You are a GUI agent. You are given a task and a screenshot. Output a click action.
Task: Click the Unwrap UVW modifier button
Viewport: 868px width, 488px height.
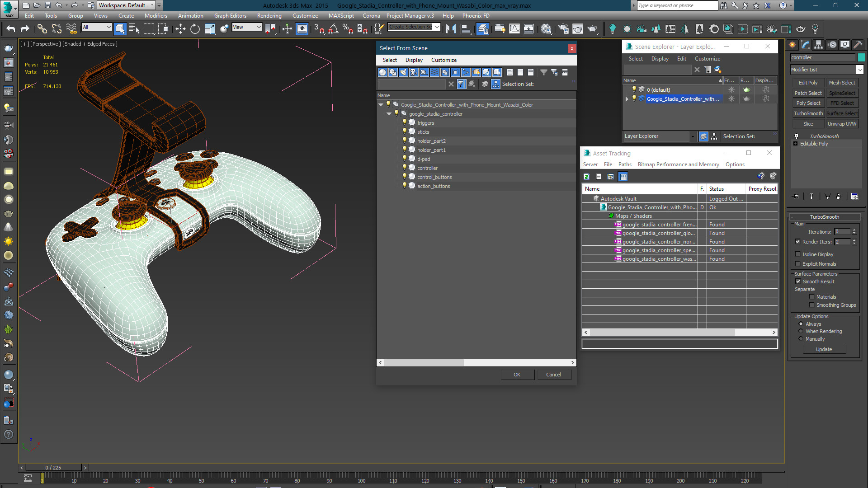842,124
